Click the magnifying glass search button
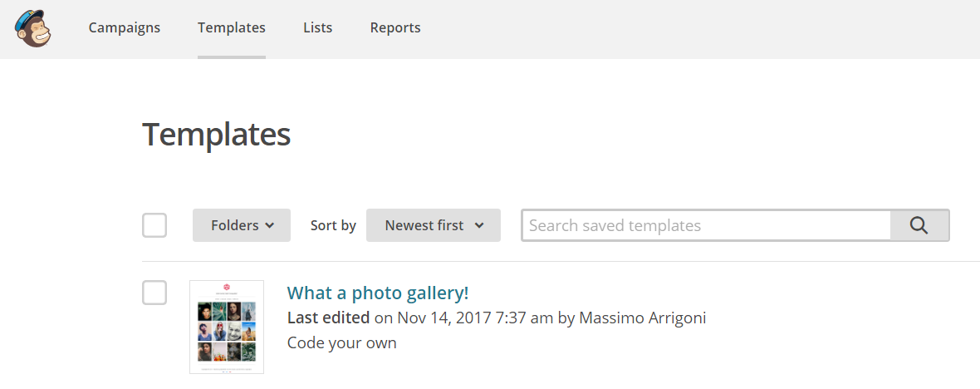 pyautogui.click(x=919, y=225)
